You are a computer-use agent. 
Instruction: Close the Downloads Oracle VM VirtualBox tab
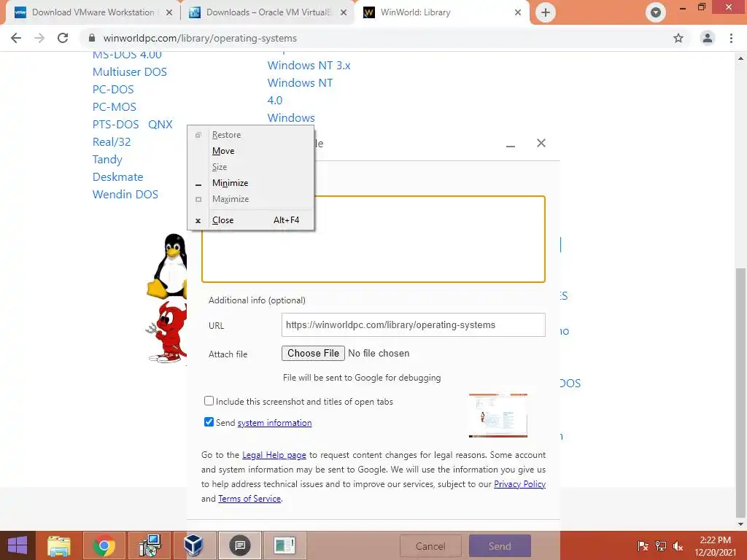pyautogui.click(x=343, y=12)
